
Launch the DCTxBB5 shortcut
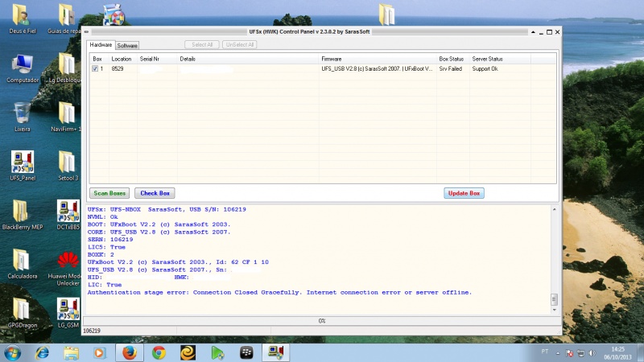coord(68,215)
